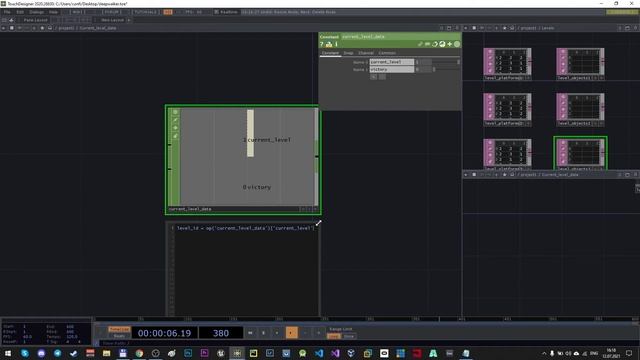640x360 pixels.
Task: Open Visual Studio Code from the taskbar
Action: click(319, 353)
